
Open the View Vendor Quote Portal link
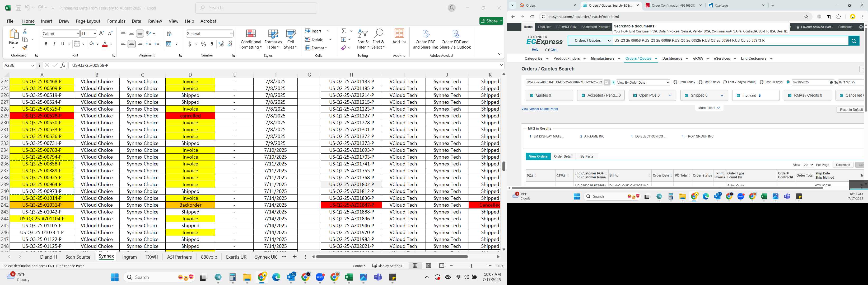pos(539,109)
